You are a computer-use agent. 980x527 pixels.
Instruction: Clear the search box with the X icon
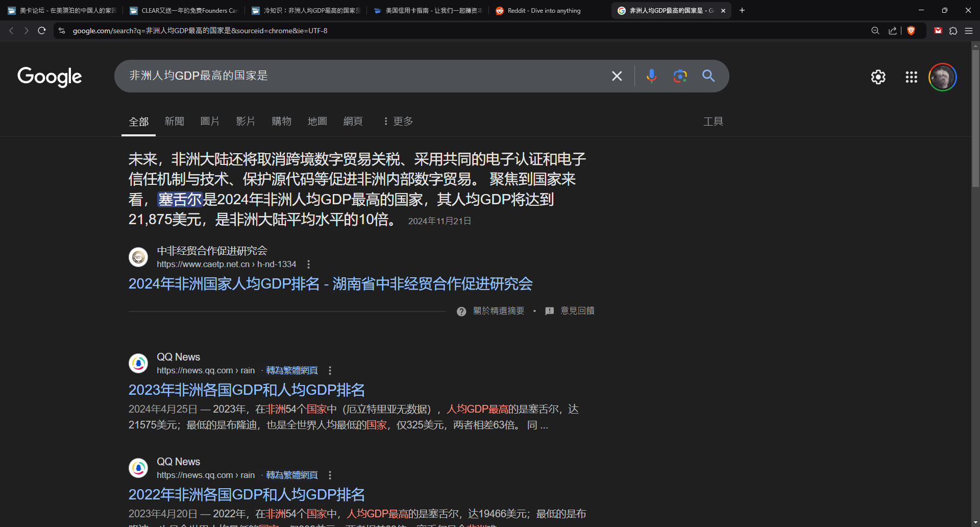617,76
